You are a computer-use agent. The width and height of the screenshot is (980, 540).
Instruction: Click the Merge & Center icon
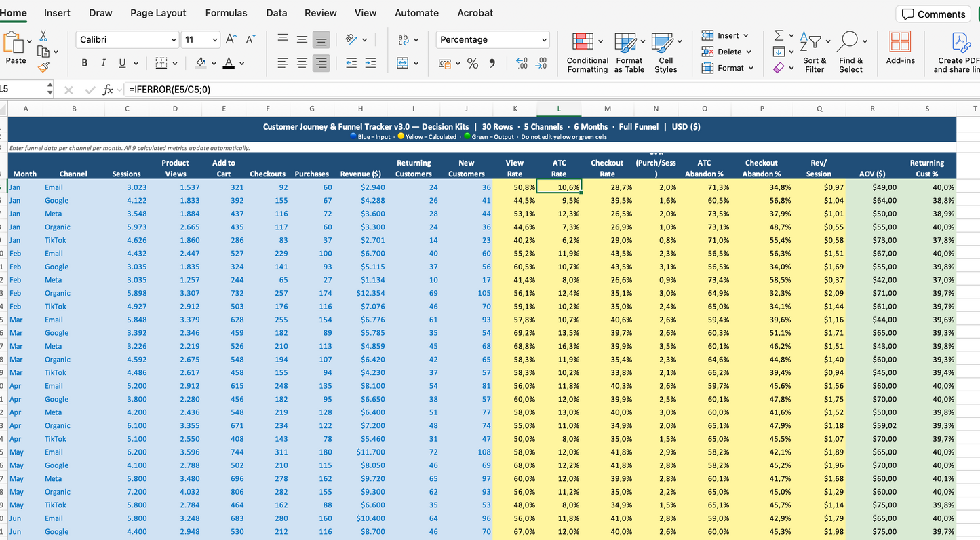click(403, 63)
